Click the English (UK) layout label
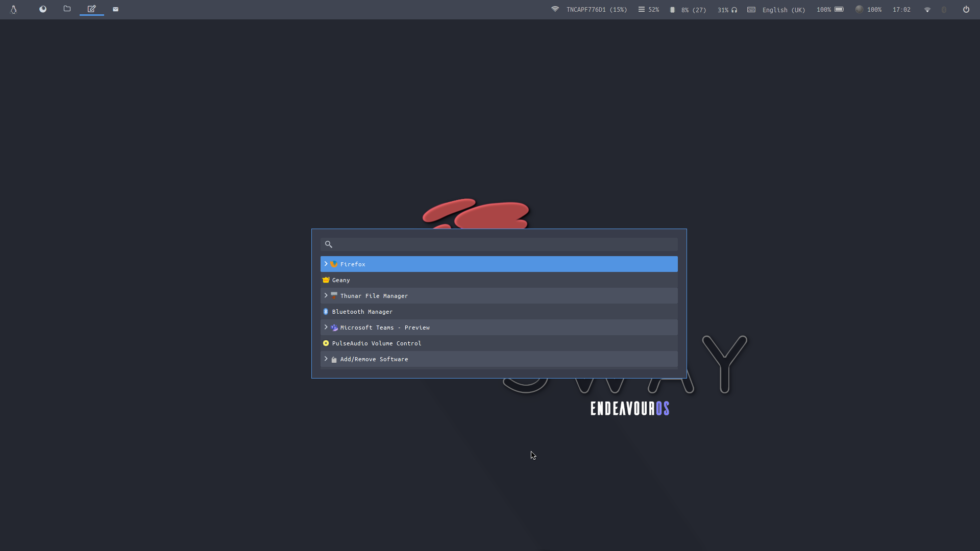Viewport: 980px width, 551px height. [784, 10]
